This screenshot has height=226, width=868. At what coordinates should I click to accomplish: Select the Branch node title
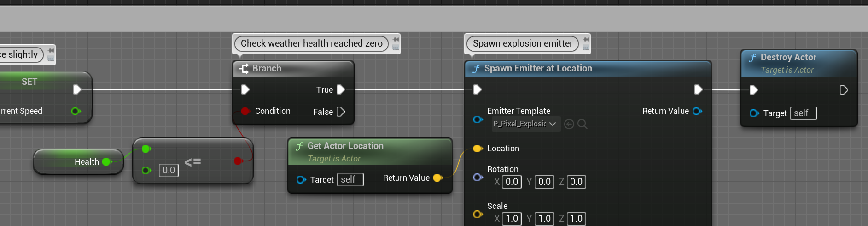[x=267, y=68]
